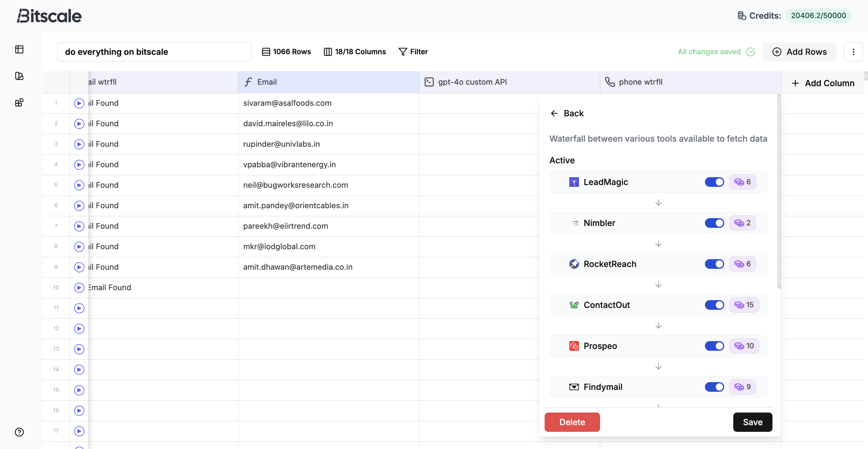Click the black Save button
Screen dimensions: 868x449
tap(753, 422)
